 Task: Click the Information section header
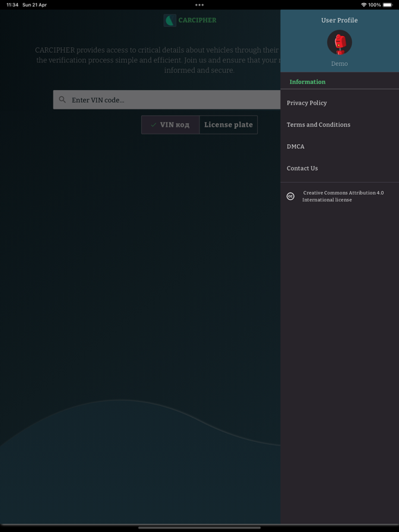point(308,82)
